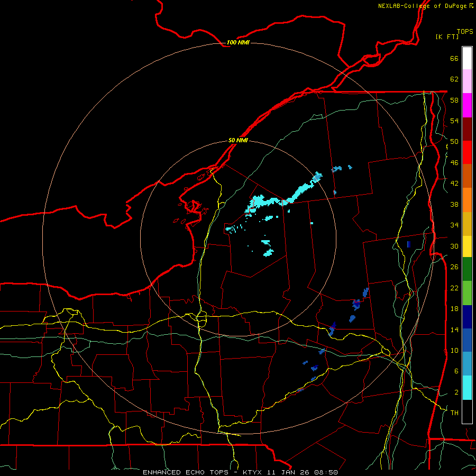This screenshot has height=476, width=476.
Task: Click the KTYX radar site identifier
Action: (x=252, y=472)
